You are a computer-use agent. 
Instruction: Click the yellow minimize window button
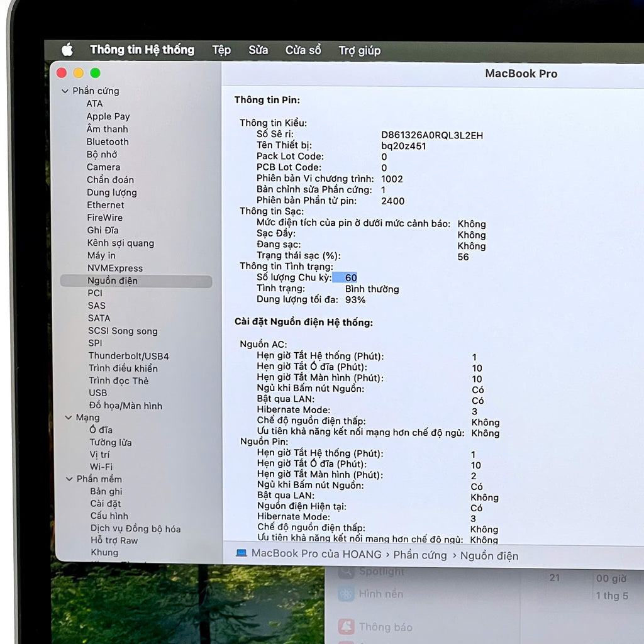pyautogui.click(x=79, y=73)
